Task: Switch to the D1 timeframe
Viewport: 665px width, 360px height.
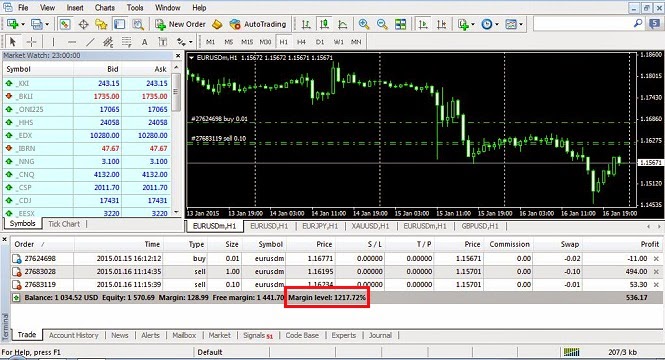Action: 320,42
